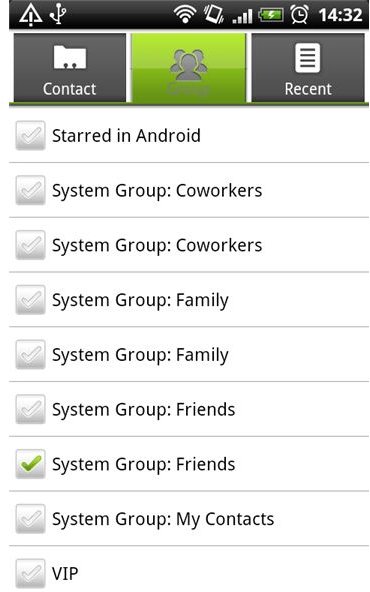
Task: Tap the label of the ticked Friends group
Action: (x=143, y=465)
